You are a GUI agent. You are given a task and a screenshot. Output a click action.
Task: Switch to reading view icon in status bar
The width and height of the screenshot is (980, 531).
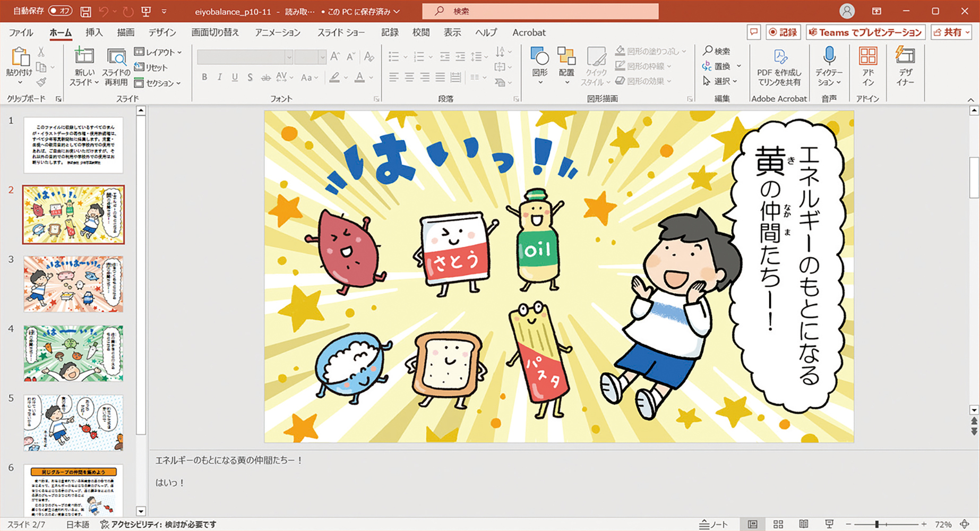[804, 524]
